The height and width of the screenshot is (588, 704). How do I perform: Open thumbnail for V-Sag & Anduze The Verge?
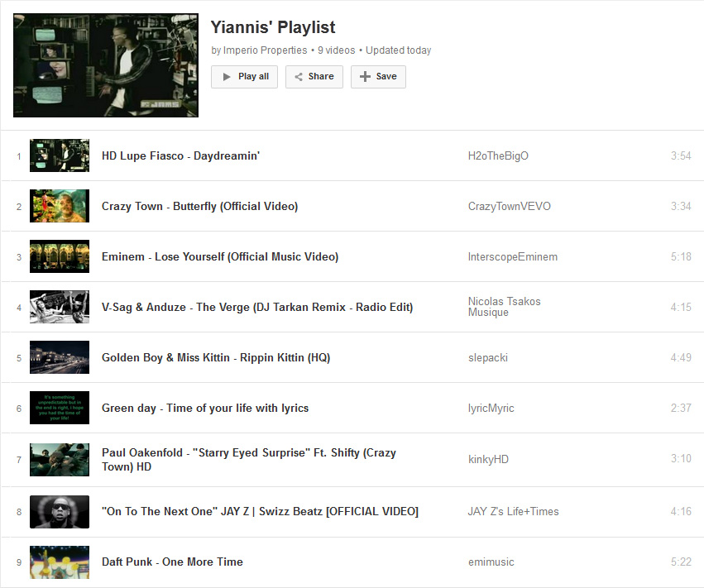(60, 307)
